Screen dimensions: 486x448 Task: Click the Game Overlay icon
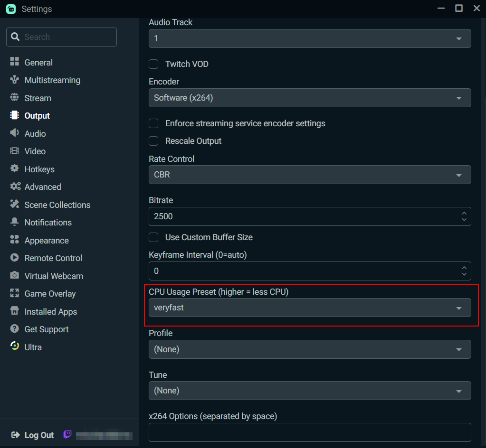click(15, 293)
